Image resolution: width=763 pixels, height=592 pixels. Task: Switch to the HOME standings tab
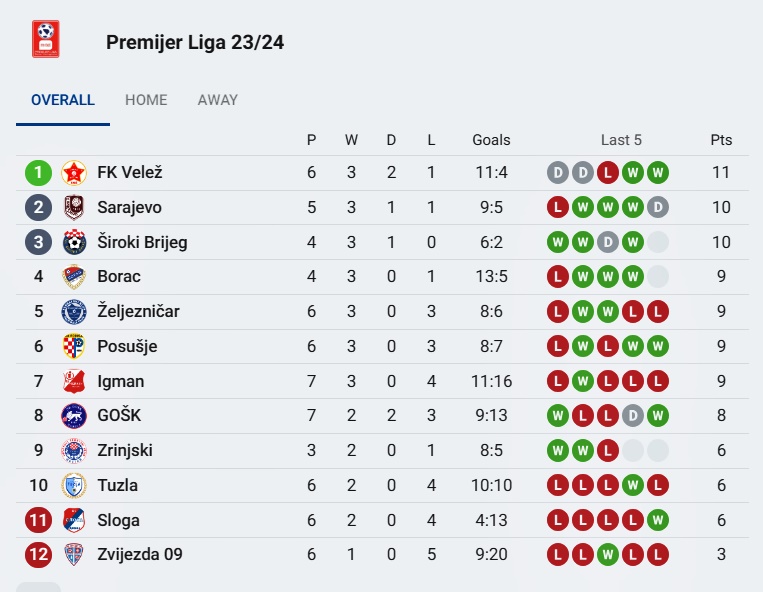pyautogui.click(x=146, y=100)
